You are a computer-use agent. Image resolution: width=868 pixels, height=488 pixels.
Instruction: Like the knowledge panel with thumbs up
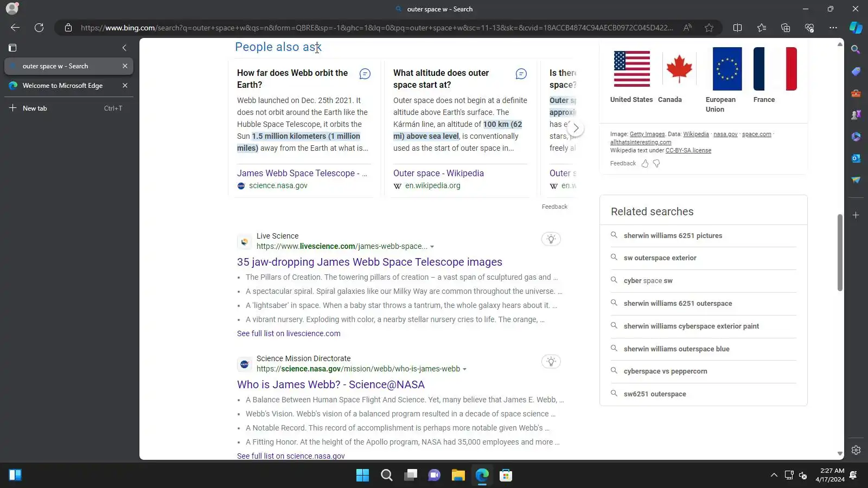click(645, 163)
